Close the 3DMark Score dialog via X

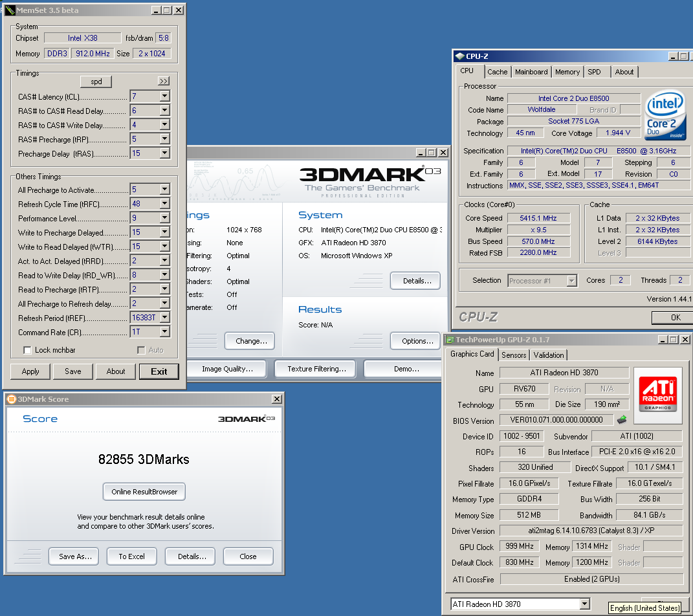pyautogui.click(x=277, y=399)
